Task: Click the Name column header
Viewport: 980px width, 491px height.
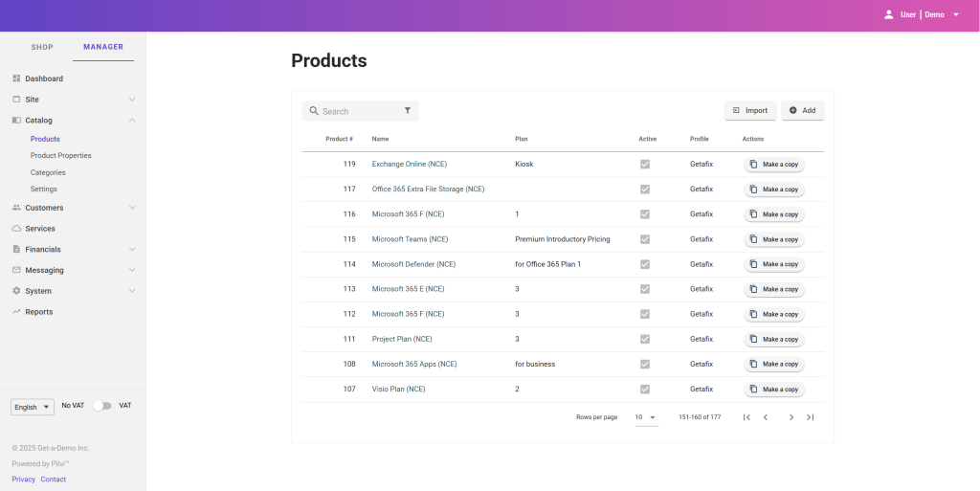Action: 380,139
